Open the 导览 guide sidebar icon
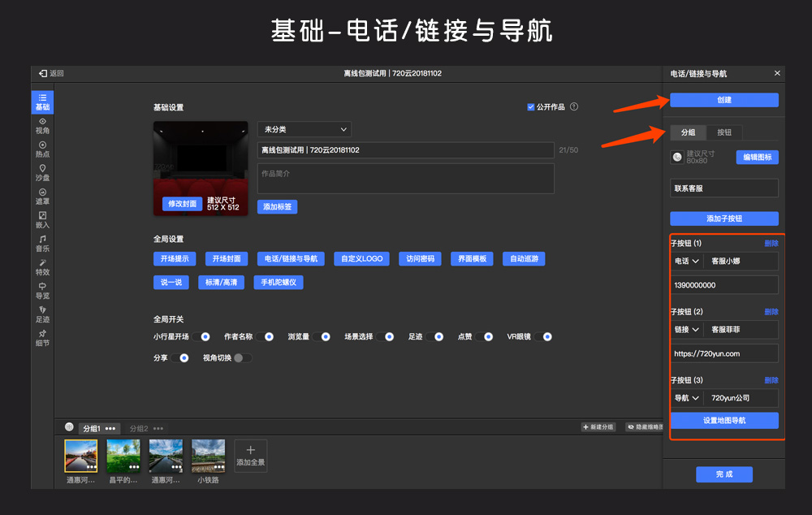The width and height of the screenshot is (812, 515). click(x=42, y=290)
